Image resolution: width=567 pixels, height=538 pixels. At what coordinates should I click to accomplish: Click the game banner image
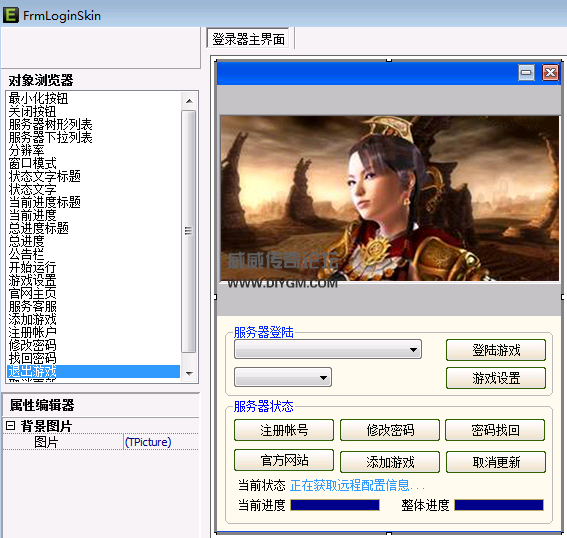[389, 198]
